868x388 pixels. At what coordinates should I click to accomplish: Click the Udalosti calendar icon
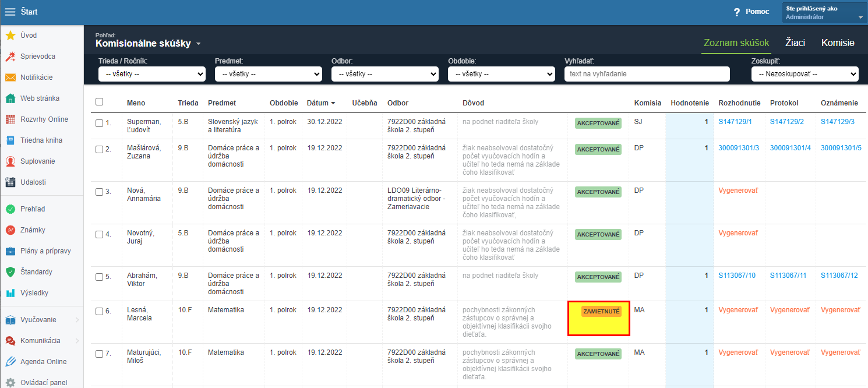click(10, 182)
